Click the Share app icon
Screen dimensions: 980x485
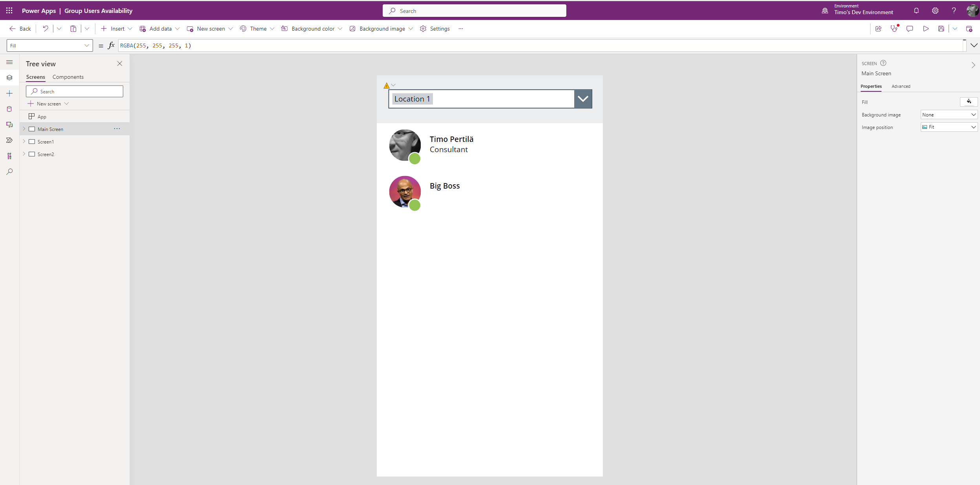pos(878,29)
